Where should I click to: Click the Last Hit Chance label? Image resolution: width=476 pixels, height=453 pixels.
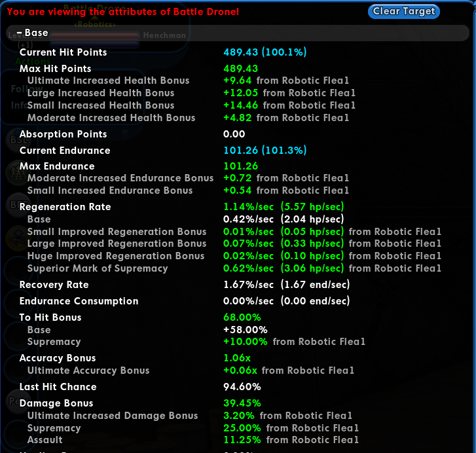[58, 387]
